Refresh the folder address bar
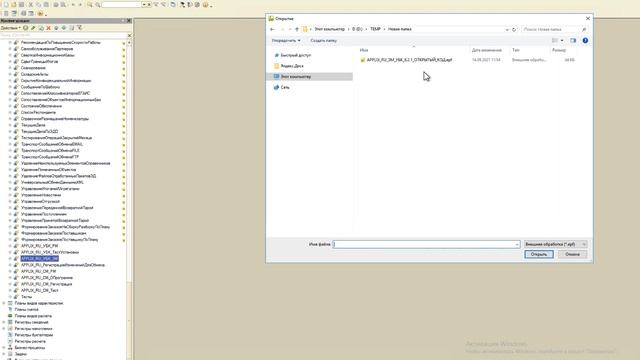The height and width of the screenshot is (360, 640). pos(514,29)
